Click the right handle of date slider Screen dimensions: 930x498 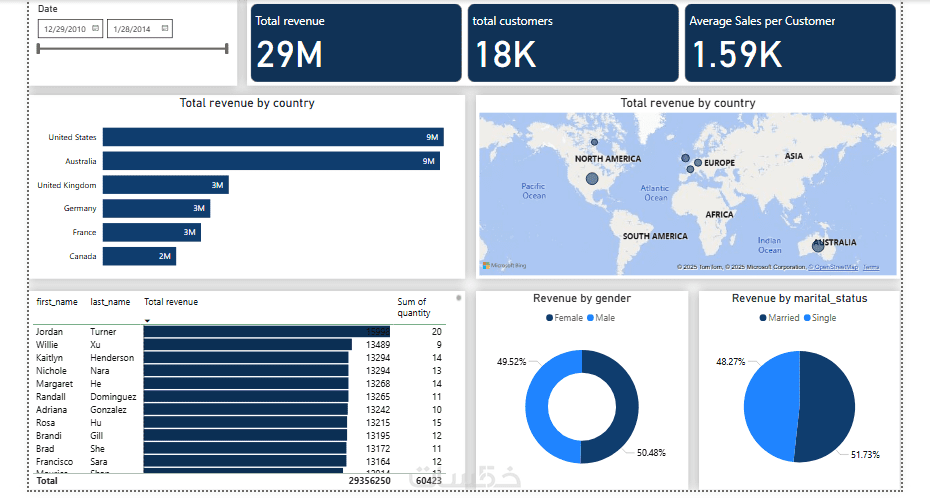[x=227, y=49]
